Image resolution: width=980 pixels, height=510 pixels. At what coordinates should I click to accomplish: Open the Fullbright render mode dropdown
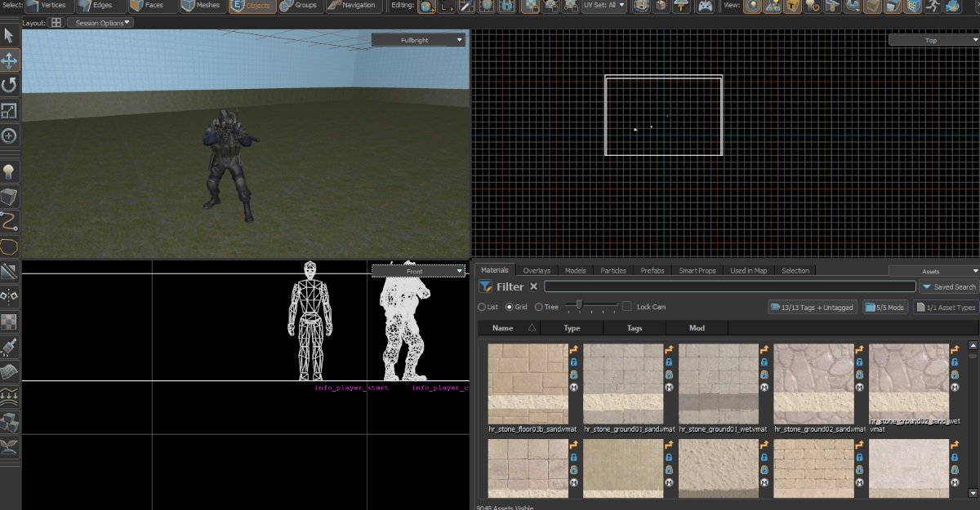(x=419, y=39)
